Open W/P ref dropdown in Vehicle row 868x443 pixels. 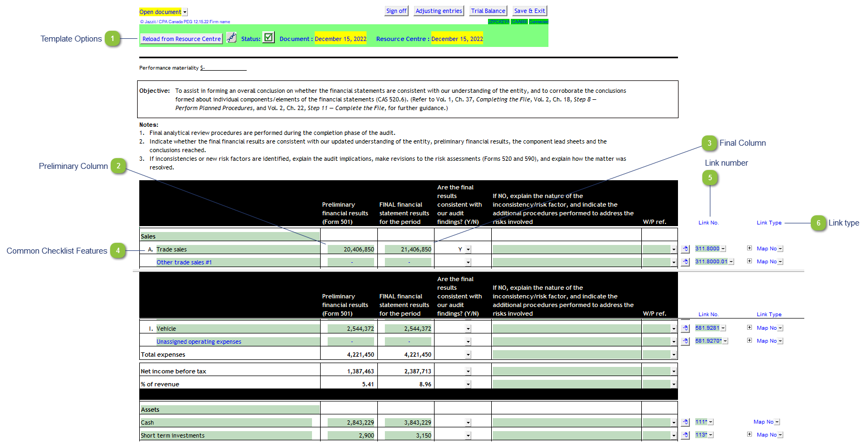tap(674, 329)
